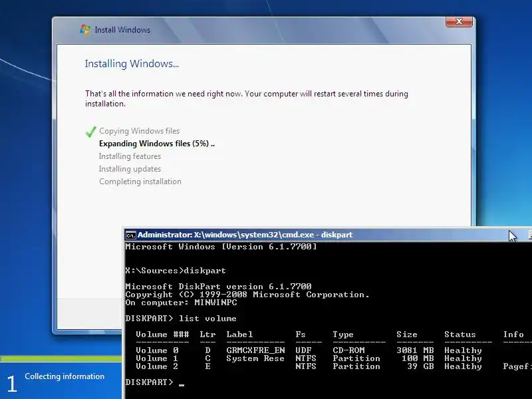Select the 'Installing updates' step text
This screenshot has height=399, width=532.
click(130, 169)
